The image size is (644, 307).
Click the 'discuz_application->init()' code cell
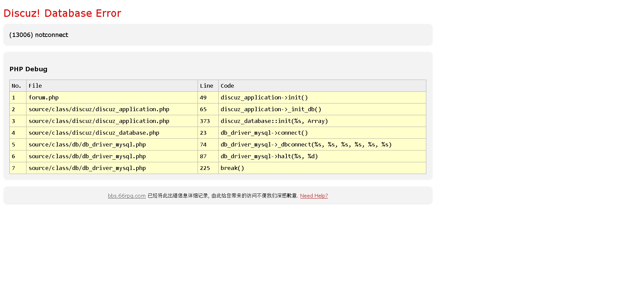(322, 97)
